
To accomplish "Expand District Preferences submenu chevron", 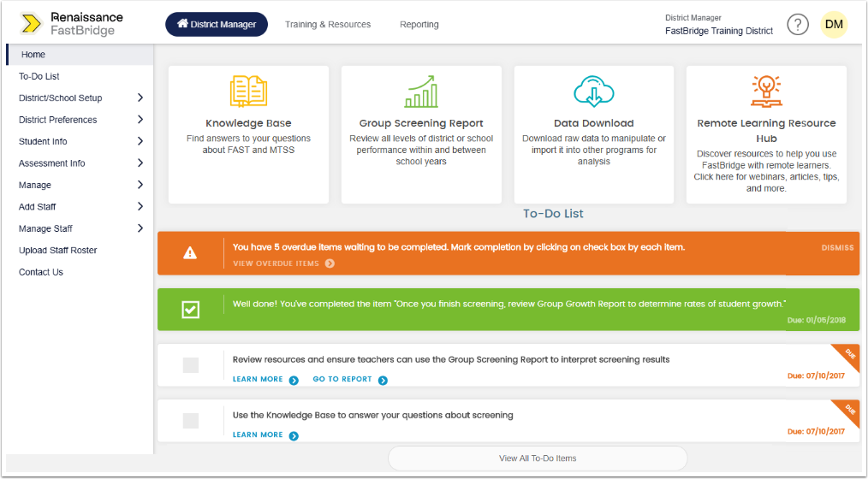I will click(140, 120).
